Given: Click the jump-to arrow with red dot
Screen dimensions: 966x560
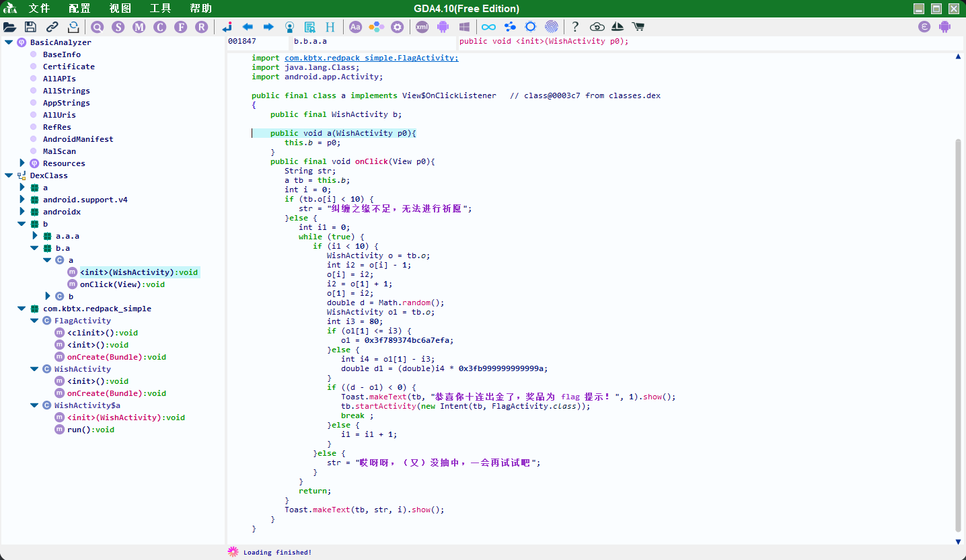Looking at the screenshot, I should (227, 27).
